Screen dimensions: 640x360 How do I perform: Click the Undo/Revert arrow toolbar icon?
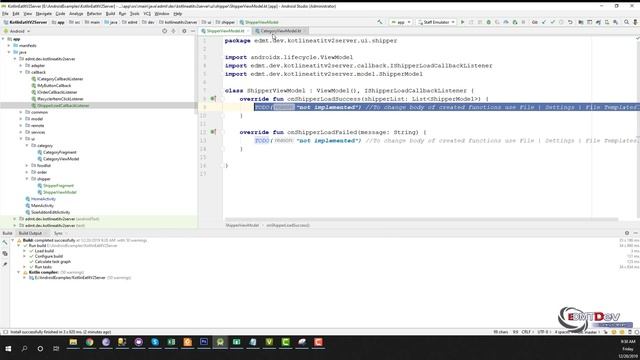pos(570,22)
